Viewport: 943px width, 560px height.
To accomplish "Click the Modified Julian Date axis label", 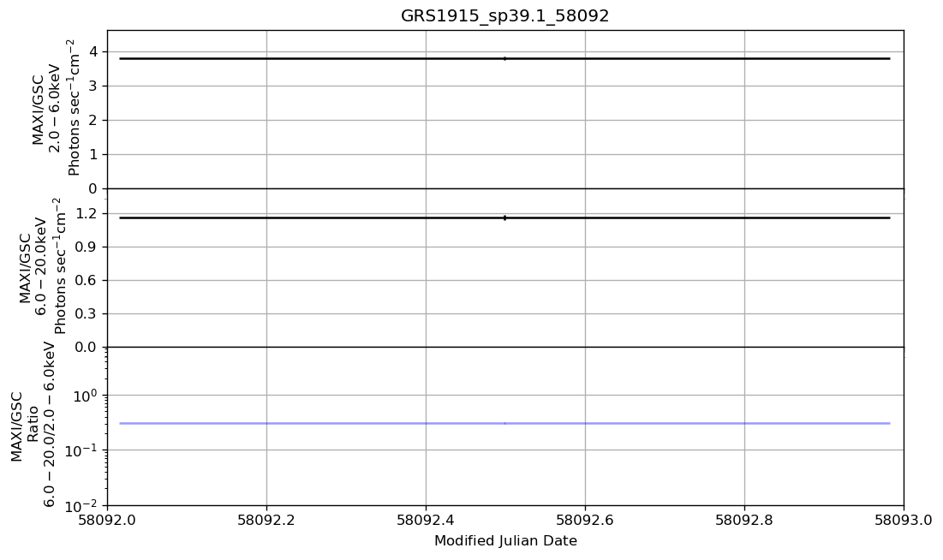I will pos(505,541).
